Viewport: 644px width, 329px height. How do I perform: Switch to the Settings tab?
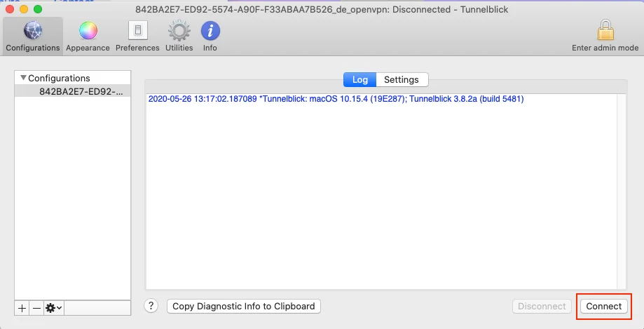tap(402, 80)
